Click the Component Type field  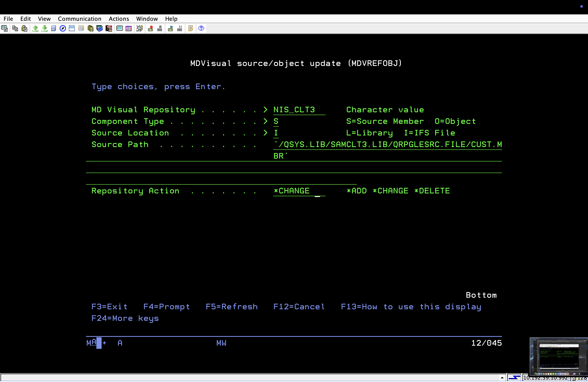coord(276,121)
